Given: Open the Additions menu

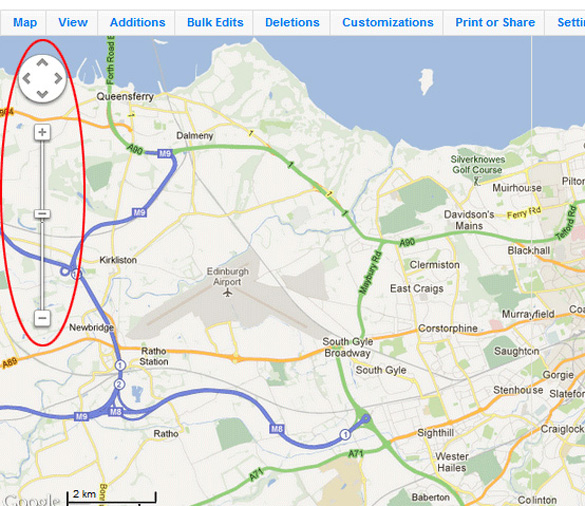Looking at the screenshot, I should pyautogui.click(x=137, y=22).
